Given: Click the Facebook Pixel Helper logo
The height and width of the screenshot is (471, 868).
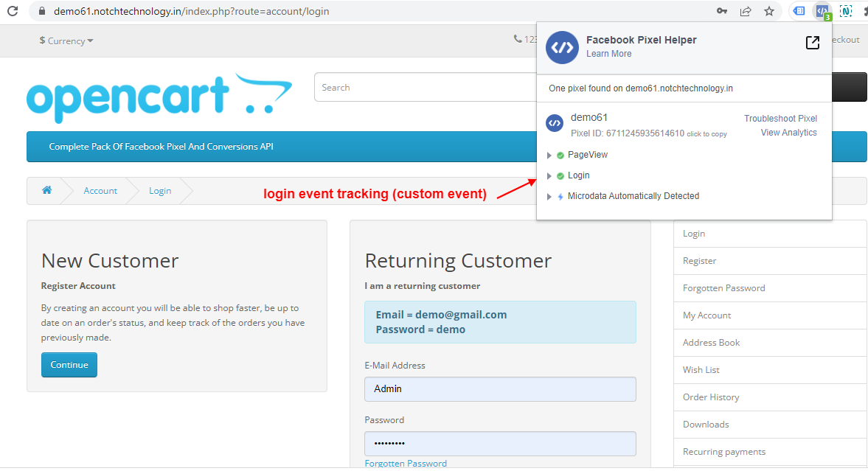Looking at the screenshot, I should click(x=562, y=48).
